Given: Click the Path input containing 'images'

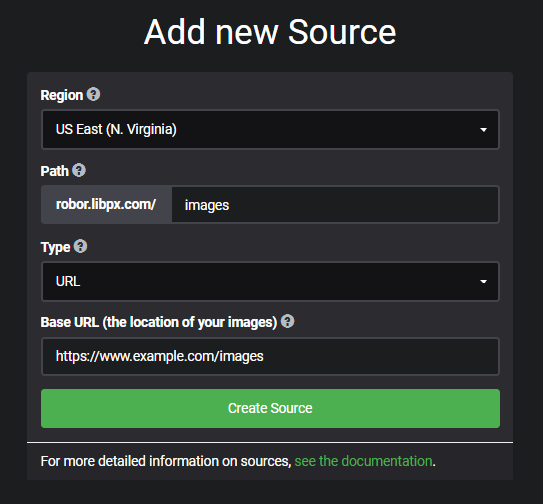Looking at the screenshot, I should (335, 205).
